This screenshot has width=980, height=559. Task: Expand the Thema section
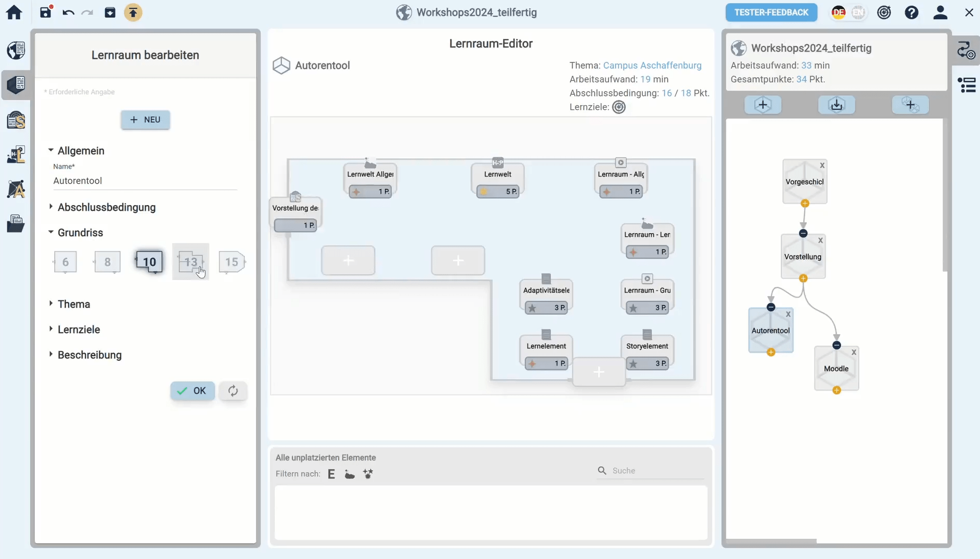coord(69,304)
